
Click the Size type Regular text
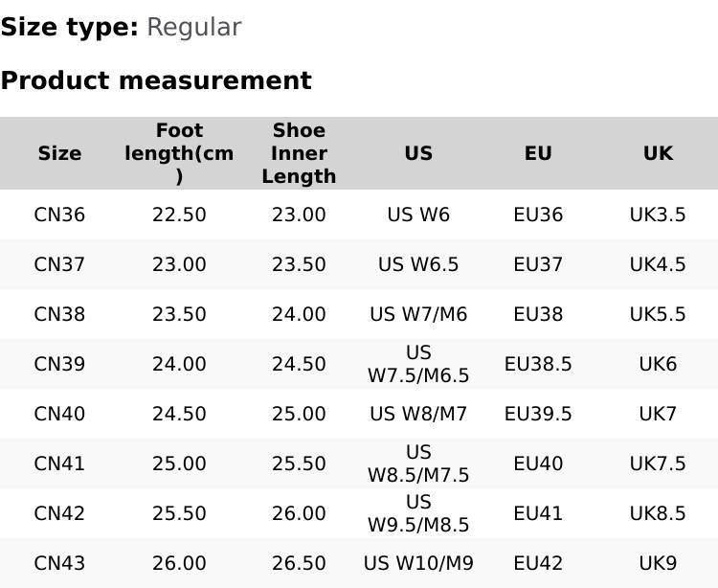point(121,27)
